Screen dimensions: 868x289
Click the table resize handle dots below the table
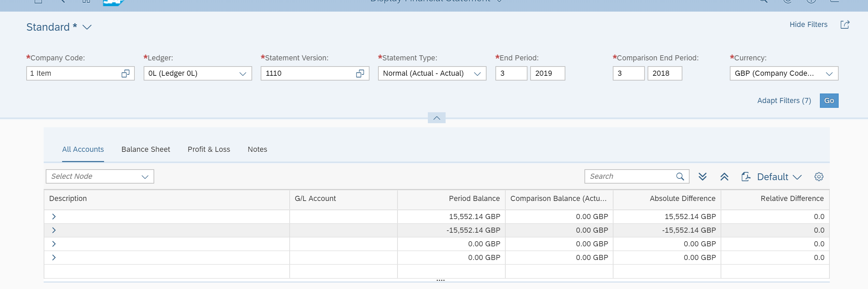pos(440,280)
